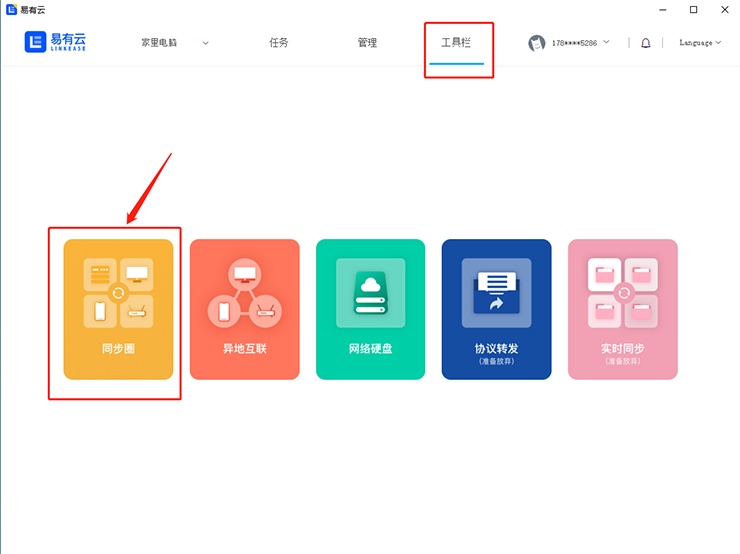Open the Language dropdown

click(700, 42)
